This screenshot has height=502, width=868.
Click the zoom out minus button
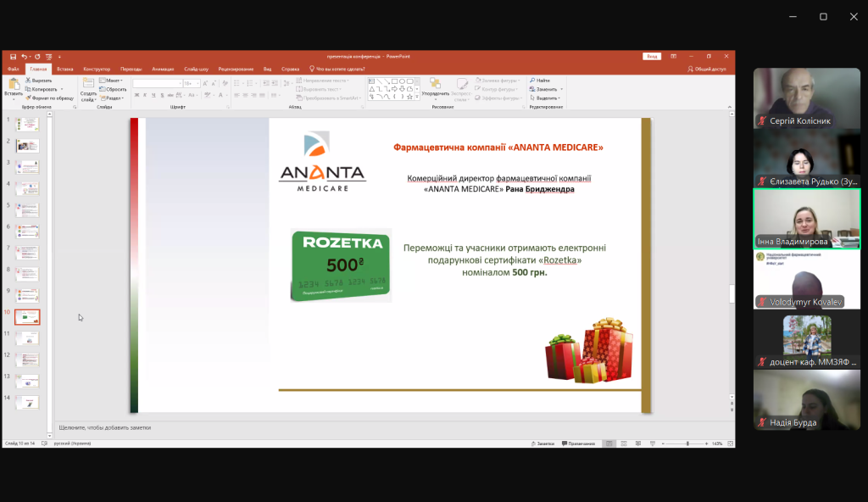(663, 443)
